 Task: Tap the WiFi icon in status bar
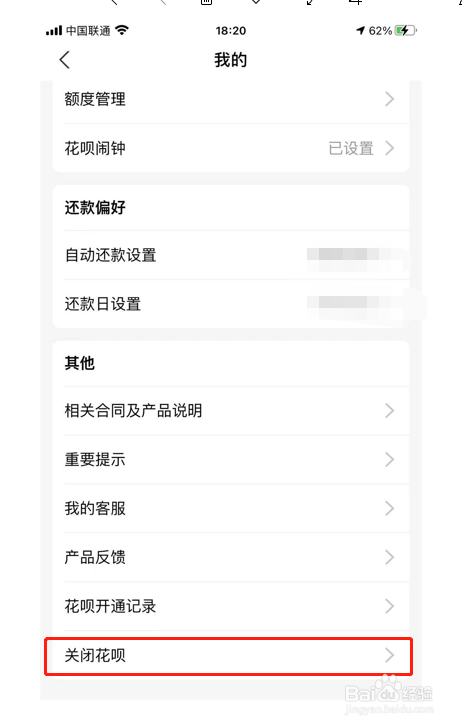(122, 31)
